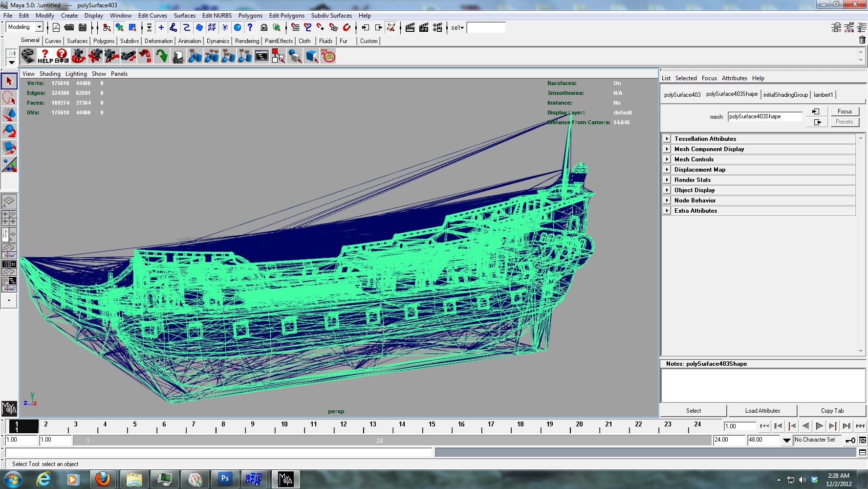Click the play backwards button
The image size is (868, 489).
(x=805, y=426)
